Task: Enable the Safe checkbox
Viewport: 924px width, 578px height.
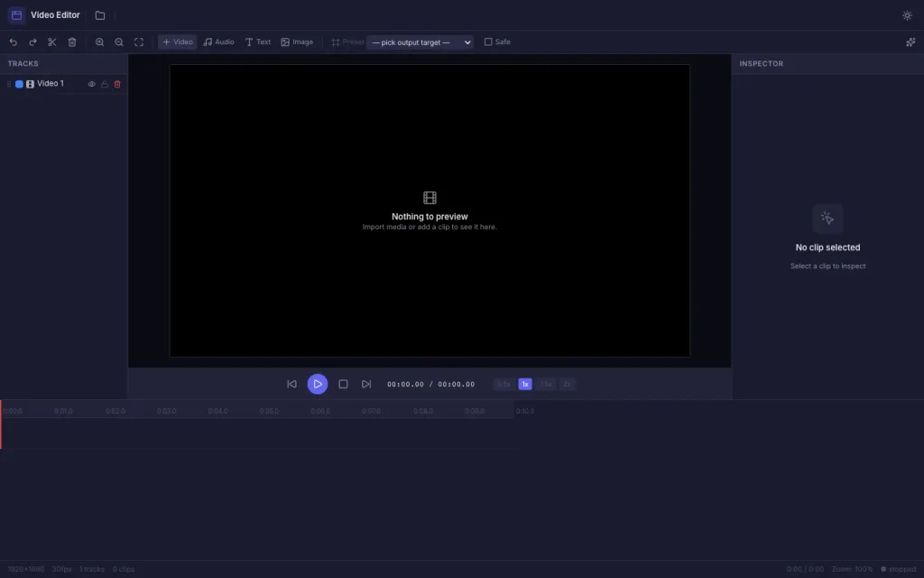Action: (488, 42)
